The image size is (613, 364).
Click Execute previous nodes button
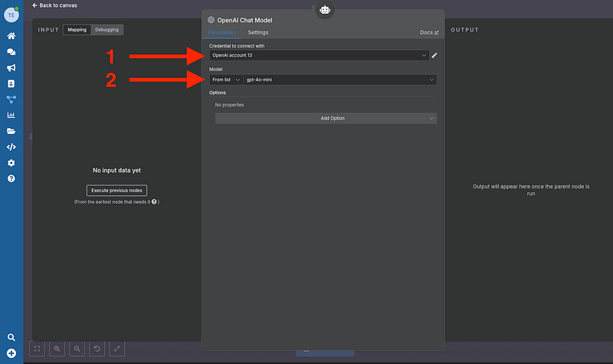pos(116,190)
